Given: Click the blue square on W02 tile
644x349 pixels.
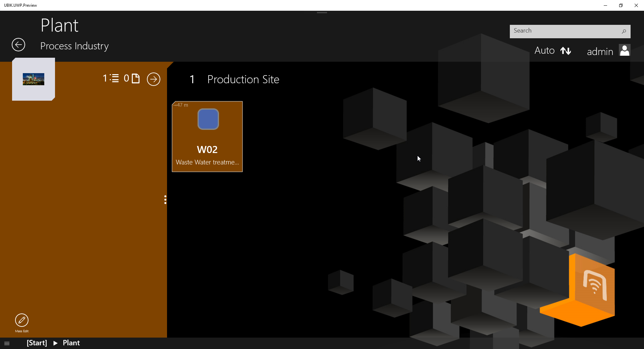Looking at the screenshot, I should (208, 119).
